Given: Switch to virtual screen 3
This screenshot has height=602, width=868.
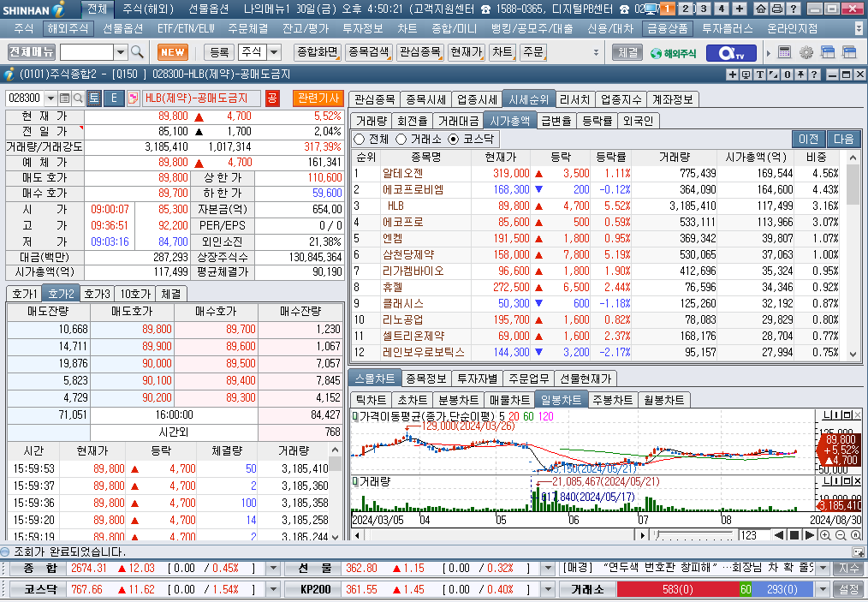Looking at the screenshot, I should (704, 9).
